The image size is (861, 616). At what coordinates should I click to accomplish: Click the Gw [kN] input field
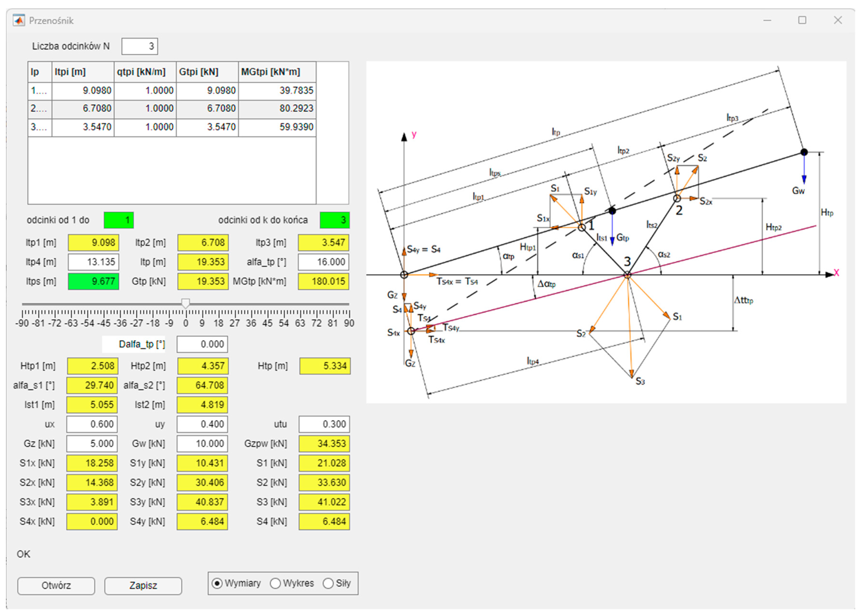[202, 443]
